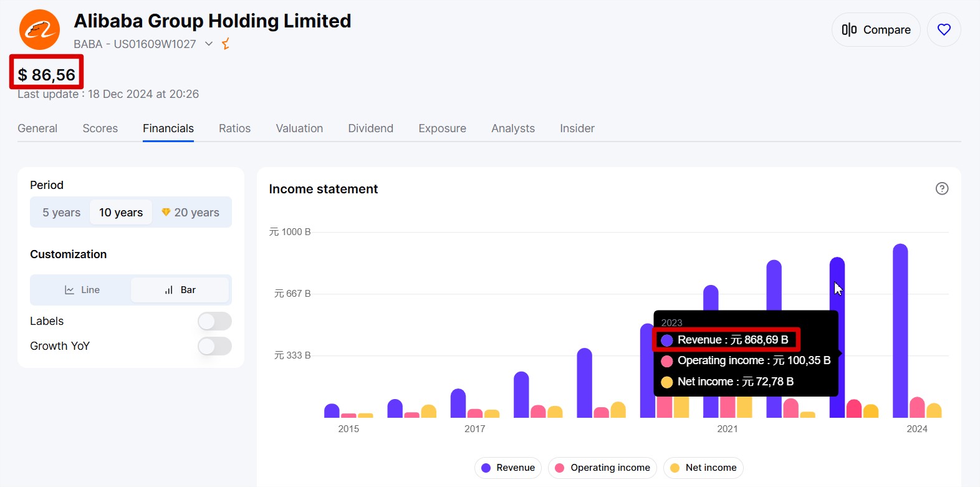980x487 pixels.
Task: Click the 元 667 B axis label
Action: click(292, 294)
